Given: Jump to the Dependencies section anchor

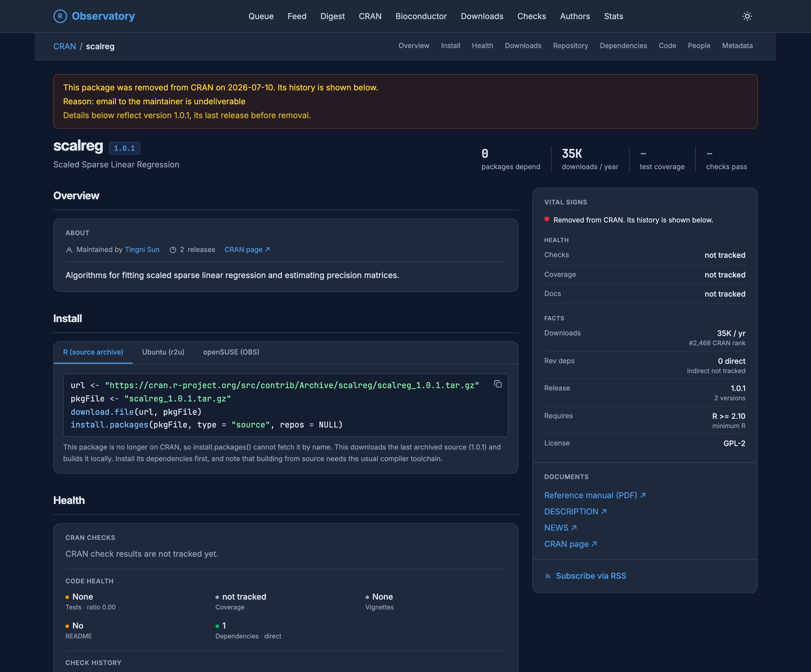Looking at the screenshot, I should [x=623, y=45].
